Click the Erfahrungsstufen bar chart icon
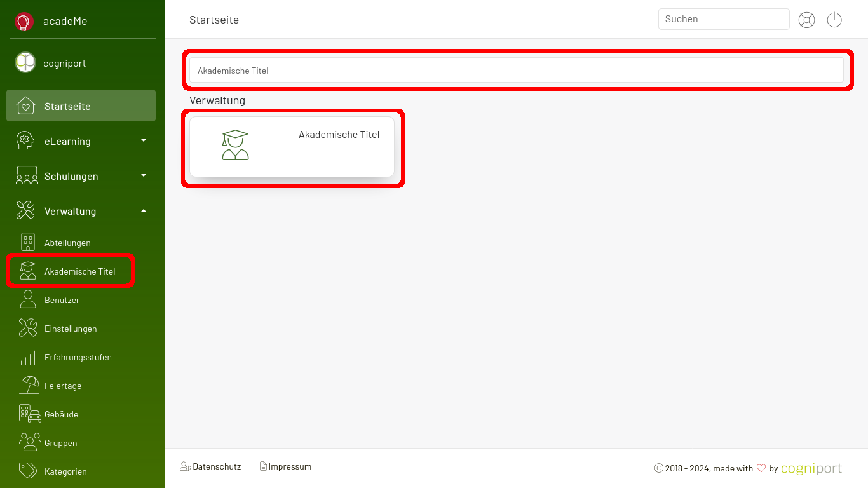 point(30,356)
